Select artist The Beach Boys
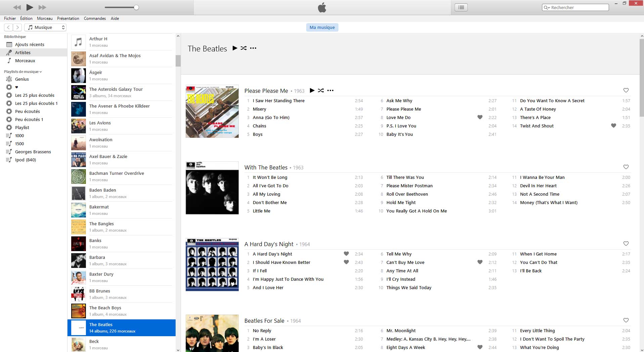 [122, 311]
